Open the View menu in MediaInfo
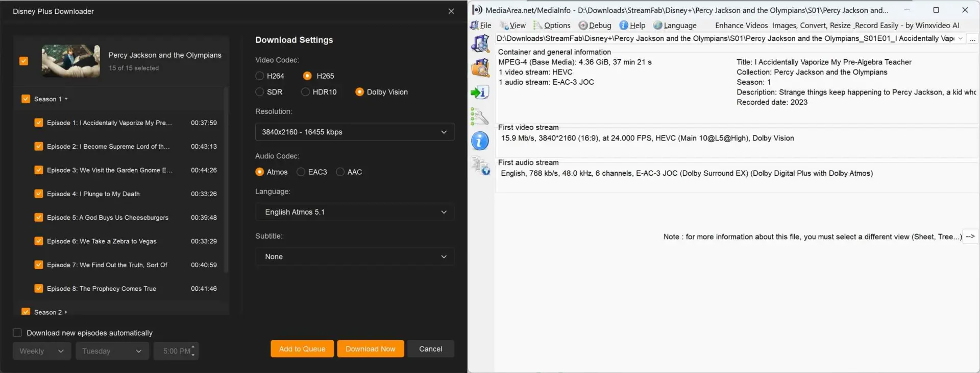 pos(512,25)
